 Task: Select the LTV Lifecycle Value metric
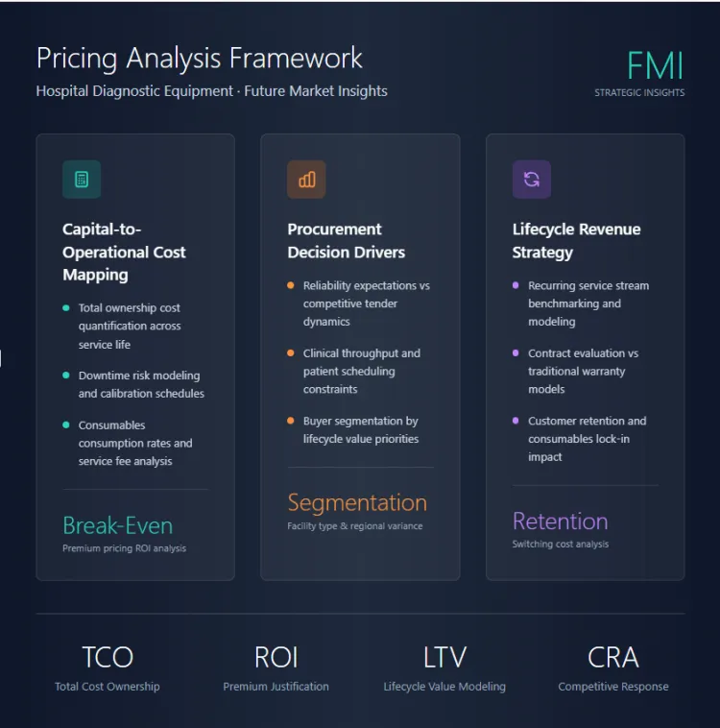[444, 667]
